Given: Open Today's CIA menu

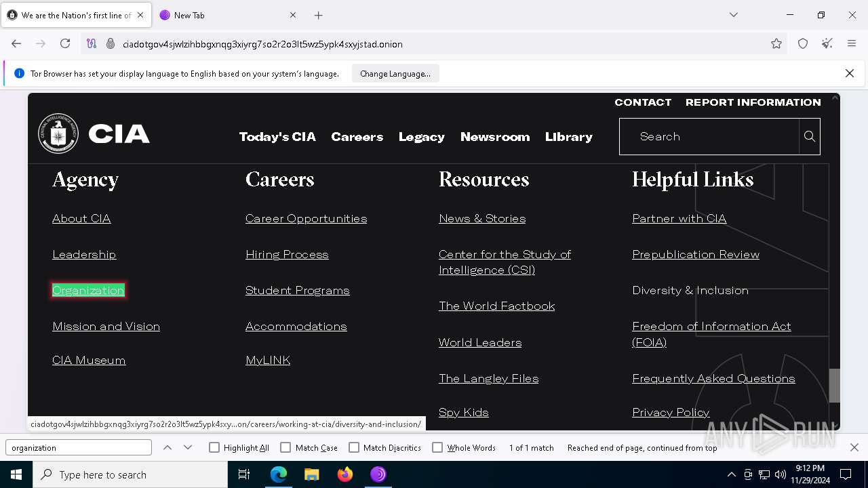Looking at the screenshot, I should click(277, 137).
